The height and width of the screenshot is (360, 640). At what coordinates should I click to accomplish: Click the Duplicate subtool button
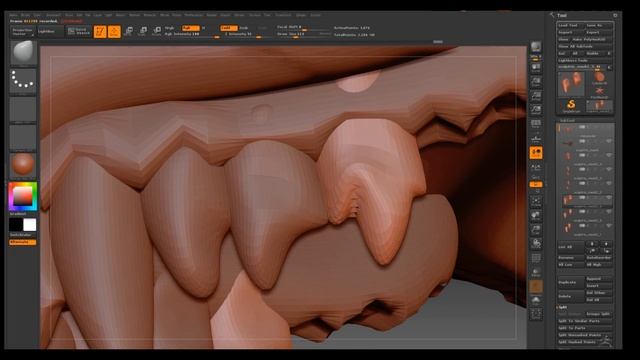pos(570,282)
